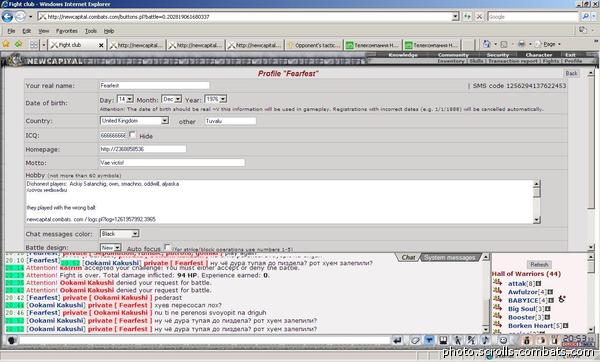
Task: Open the View menu
Action: click(x=44, y=31)
